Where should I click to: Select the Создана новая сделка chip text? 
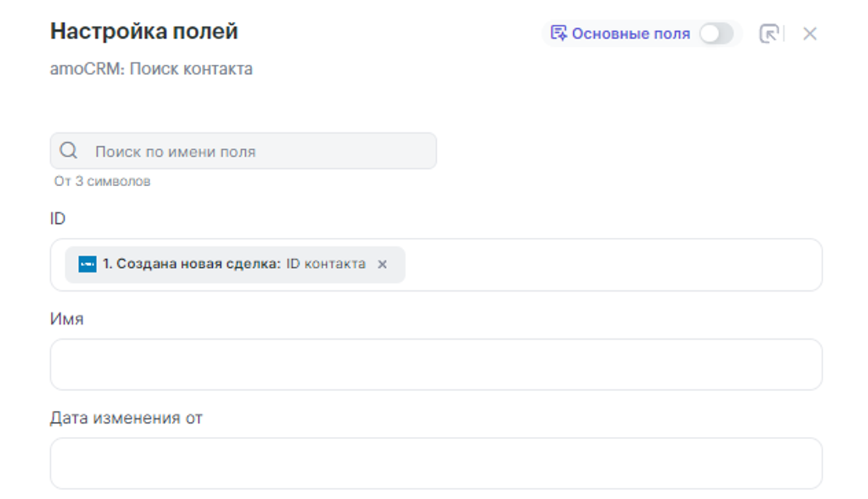click(x=192, y=265)
